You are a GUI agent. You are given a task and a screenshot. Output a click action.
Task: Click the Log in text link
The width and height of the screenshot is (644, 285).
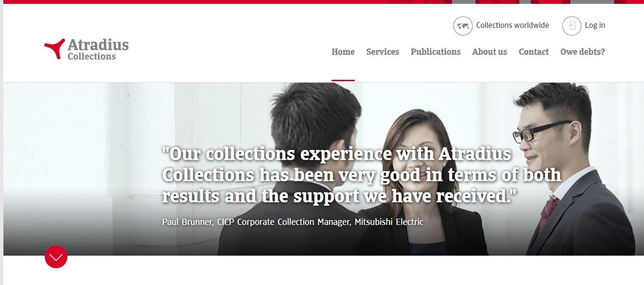[595, 25]
